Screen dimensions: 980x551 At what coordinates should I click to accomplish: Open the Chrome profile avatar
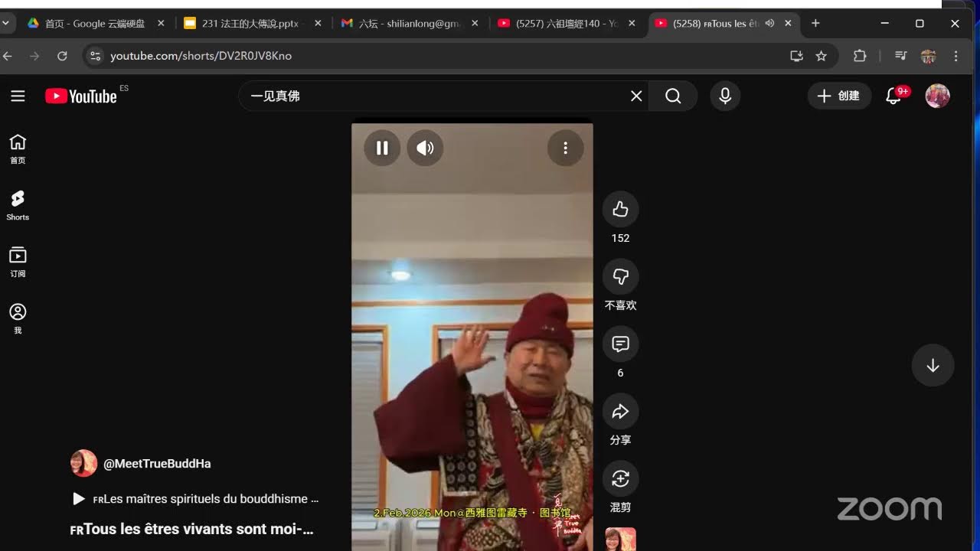coord(929,56)
